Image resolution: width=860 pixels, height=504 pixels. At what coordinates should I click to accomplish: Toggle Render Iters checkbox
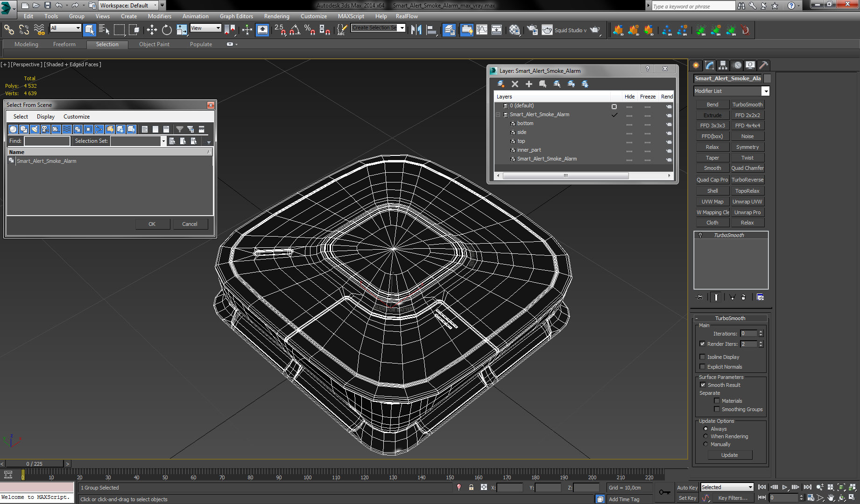click(703, 344)
